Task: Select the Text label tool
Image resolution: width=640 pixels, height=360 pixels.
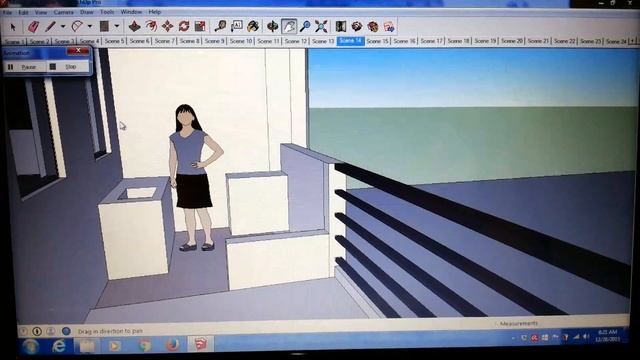Action: point(236,27)
